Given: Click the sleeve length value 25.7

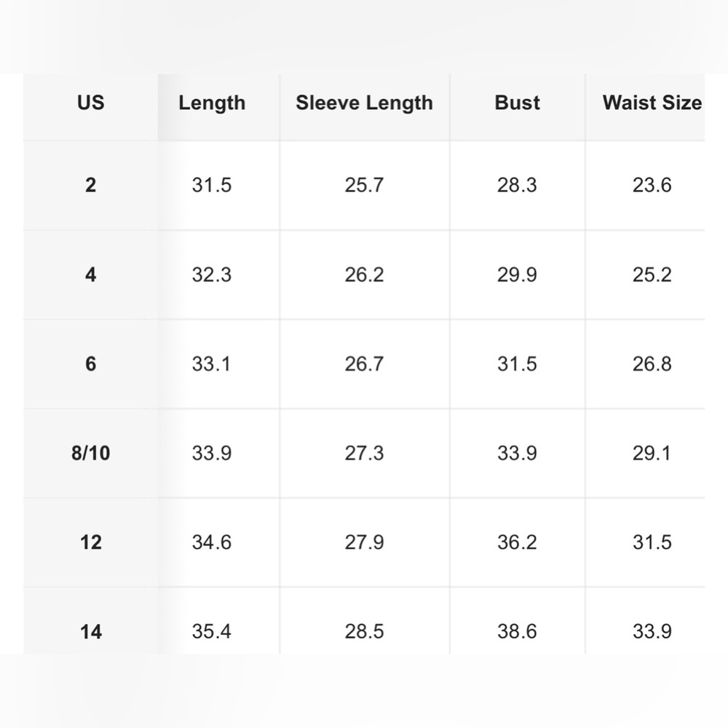Looking at the screenshot, I should 364,185.
